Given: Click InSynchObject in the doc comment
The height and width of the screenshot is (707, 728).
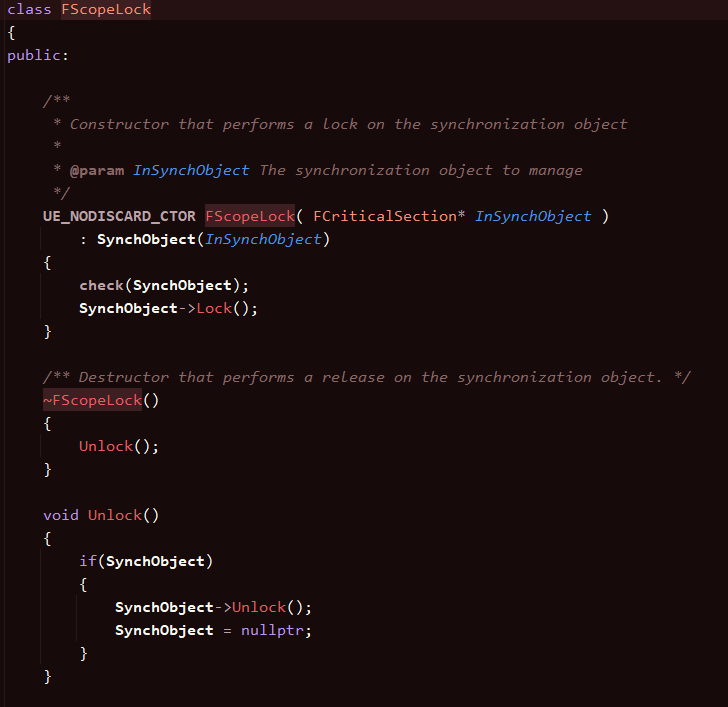Looking at the screenshot, I should 191,170.
